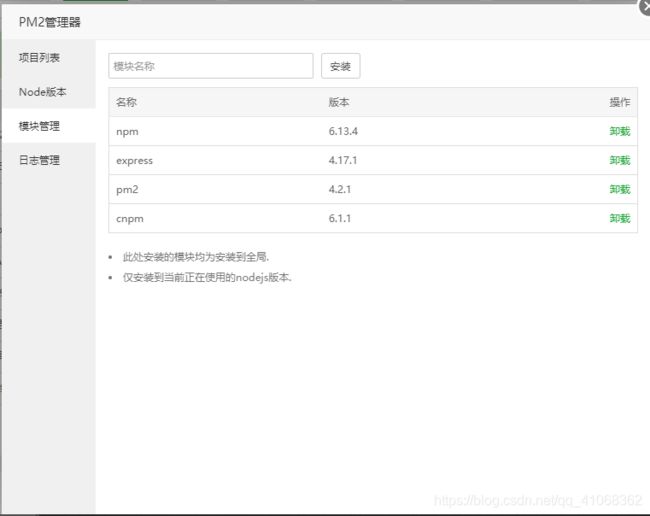Focus the 模块名称 input field
Viewport: 650px width, 516px height.
(x=211, y=66)
